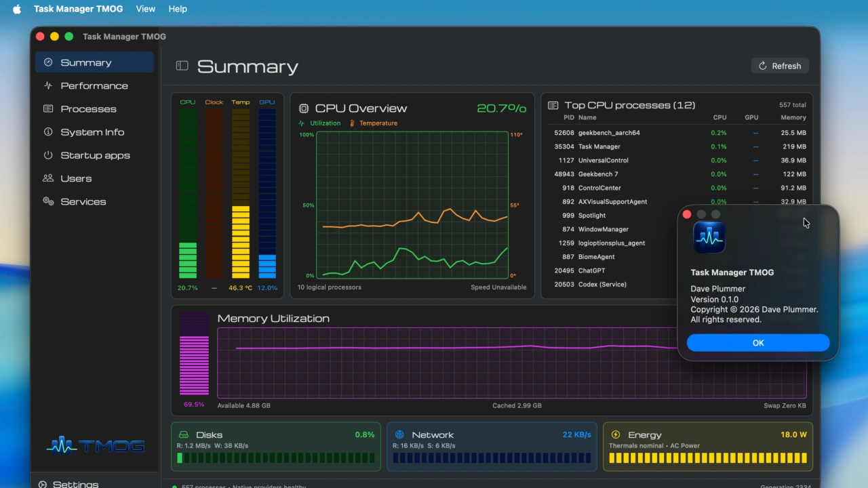The image size is (868, 488).
Task: Click the Clock vertical meter bar
Action: (x=214, y=193)
